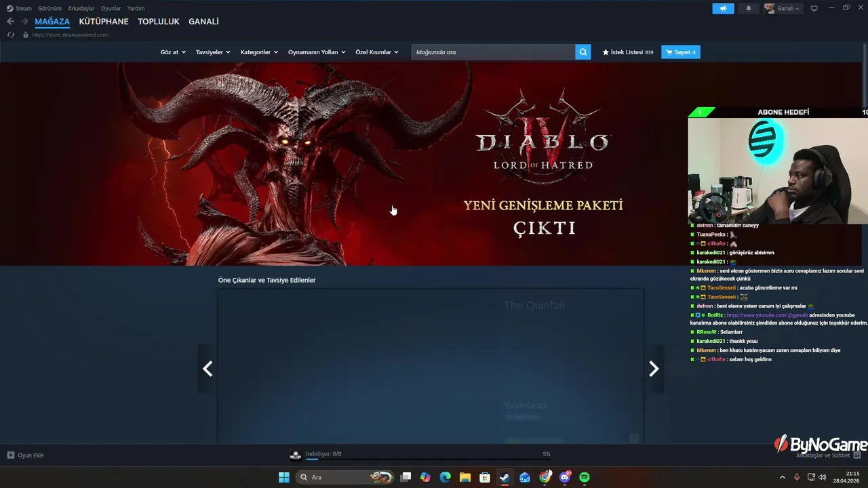This screenshot has width=868, height=488.
Task: Go forward with the right arrow
Action: click(24, 22)
